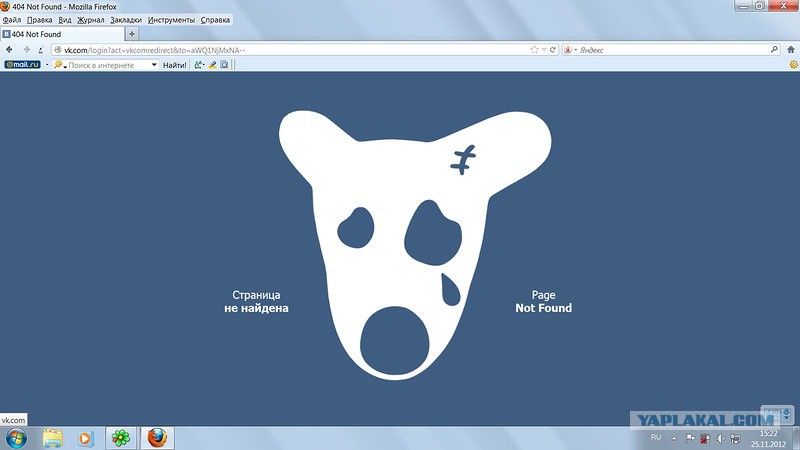The image size is (800, 450).
Task: Launch Windows Media Player from the taskbar
Action: pos(85,438)
